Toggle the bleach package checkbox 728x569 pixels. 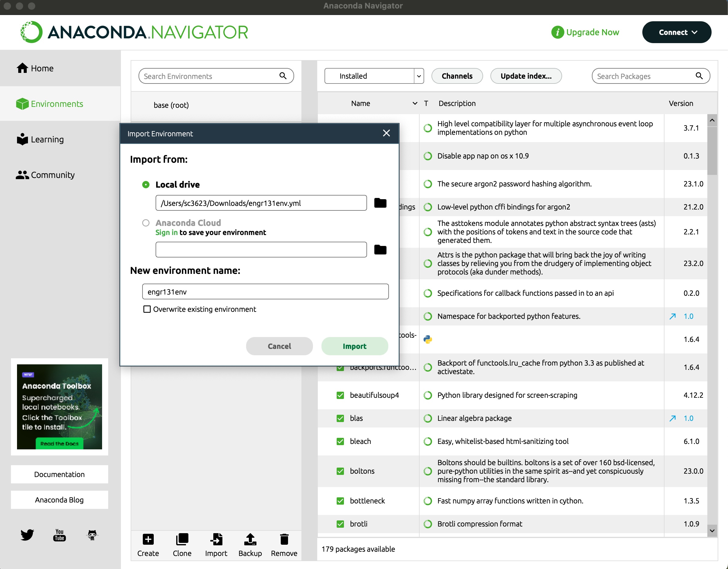pos(340,441)
